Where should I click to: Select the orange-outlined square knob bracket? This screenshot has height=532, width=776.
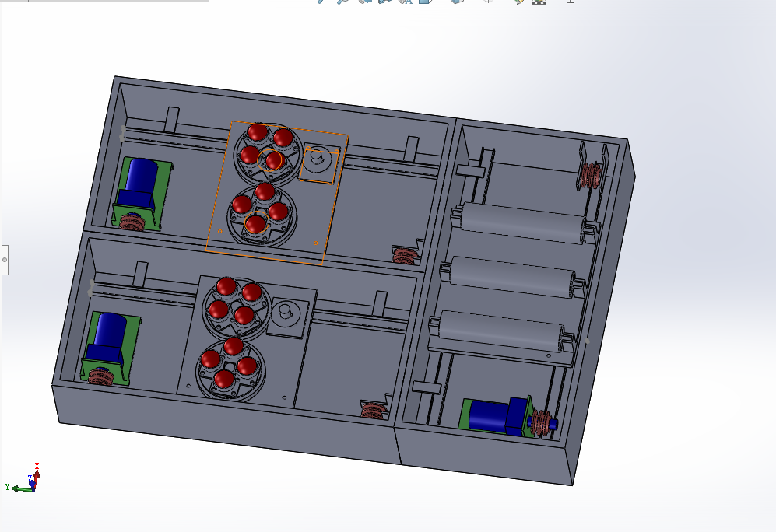click(319, 163)
